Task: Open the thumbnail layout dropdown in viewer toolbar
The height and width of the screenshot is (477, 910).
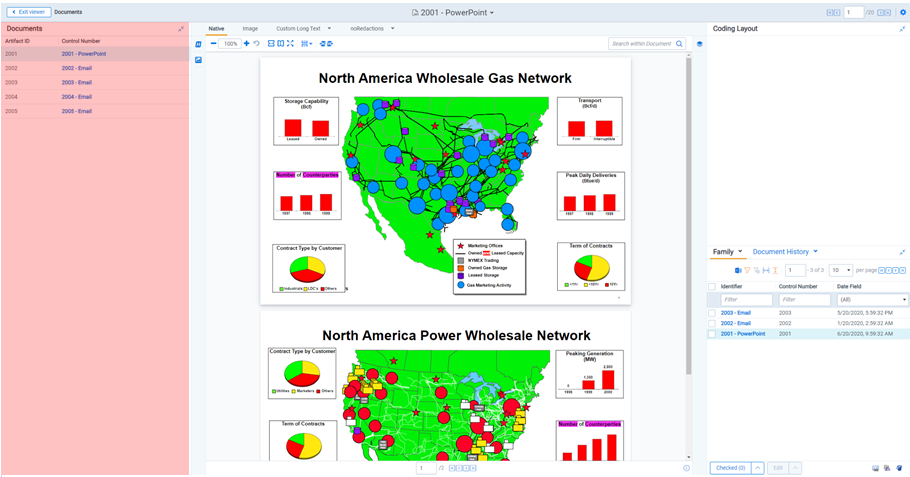Action: coord(307,44)
